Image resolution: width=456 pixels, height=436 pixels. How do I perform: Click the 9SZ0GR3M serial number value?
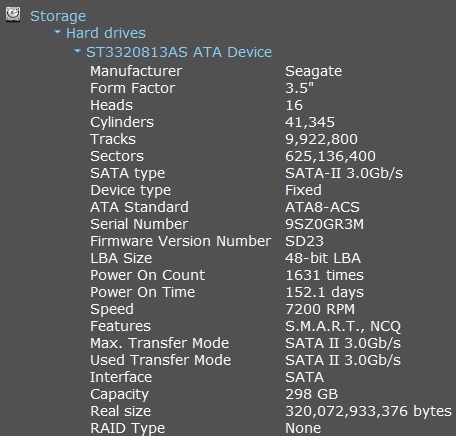[324, 224]
